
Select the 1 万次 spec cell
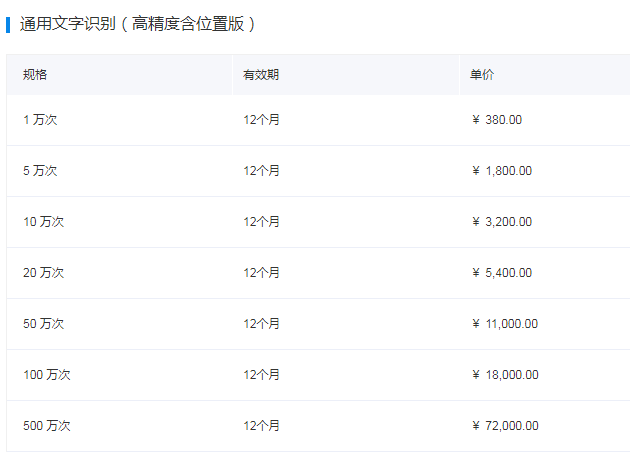[x=40, y=120]
